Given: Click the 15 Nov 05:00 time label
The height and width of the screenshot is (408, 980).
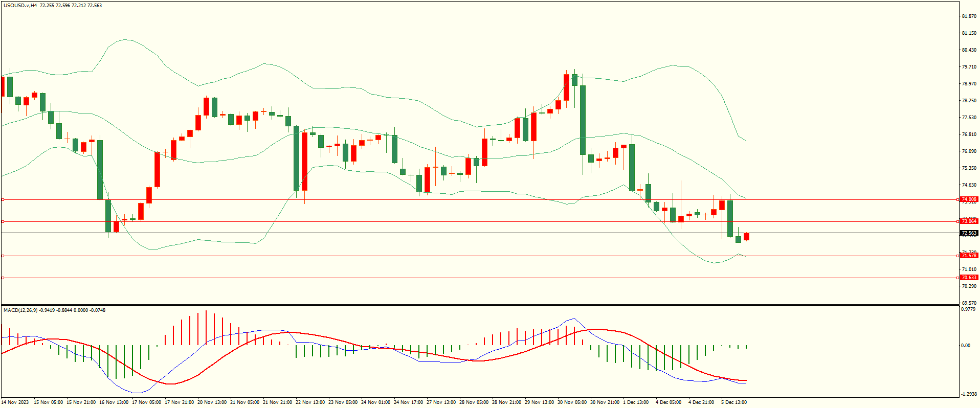Looking at the screenshot, I should (48, 402).
